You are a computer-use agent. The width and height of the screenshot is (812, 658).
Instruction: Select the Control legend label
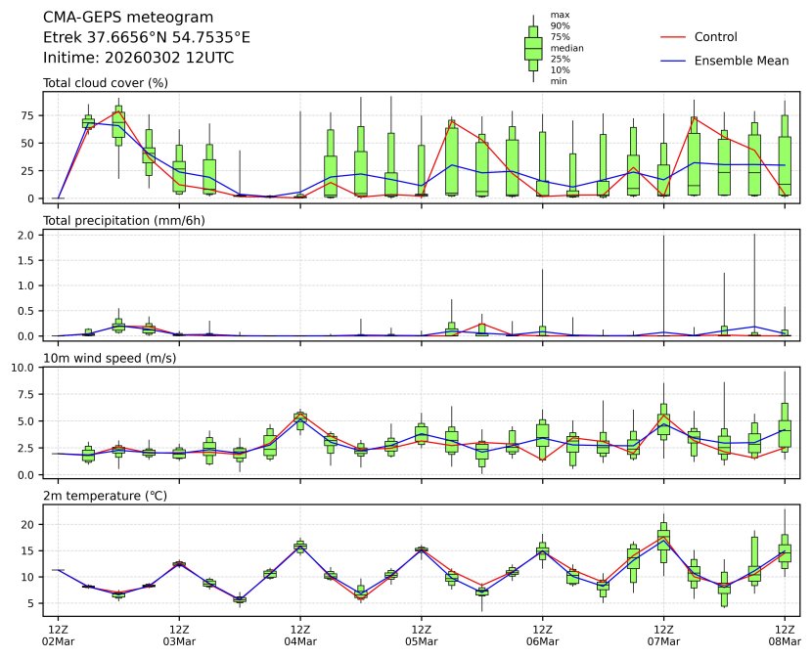tap(715, 37)
